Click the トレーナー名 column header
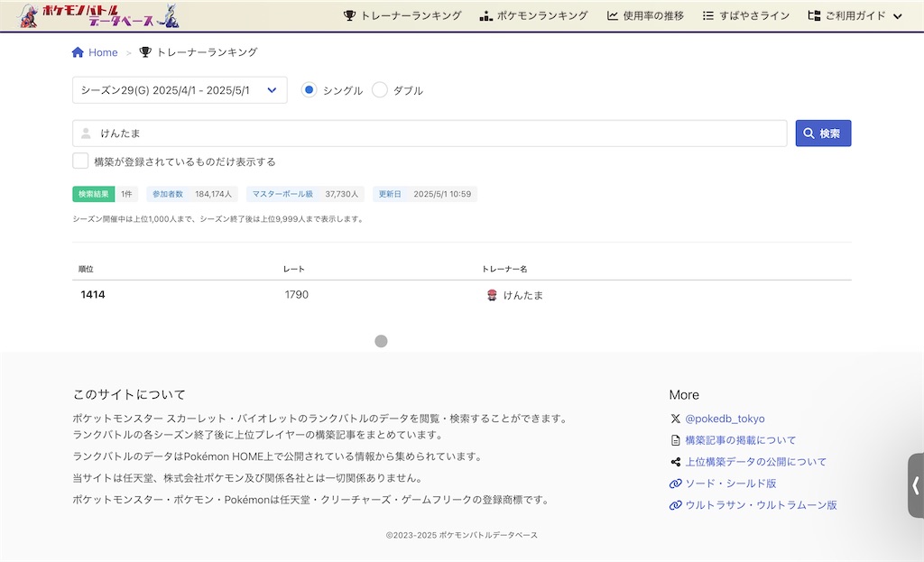The image size is (924, 562). [504, 269]
